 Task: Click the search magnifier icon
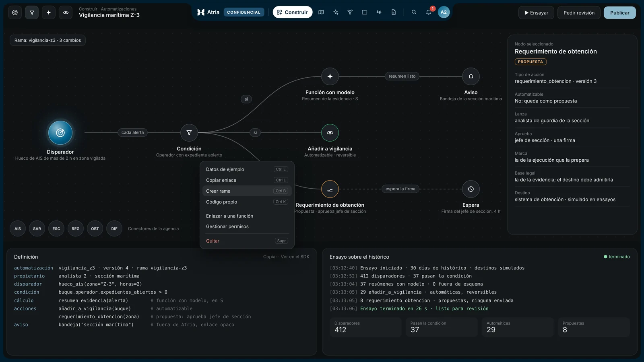coord(414,12)
